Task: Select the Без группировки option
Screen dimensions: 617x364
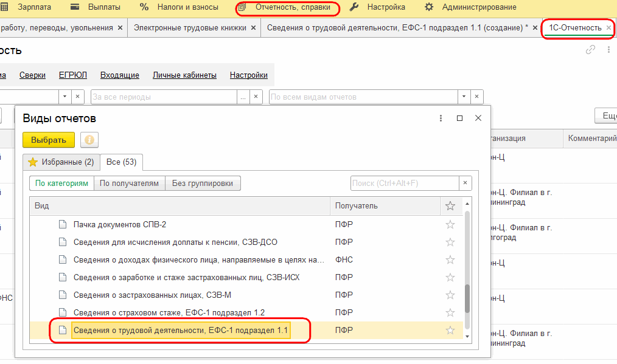Action: [203, 183]
